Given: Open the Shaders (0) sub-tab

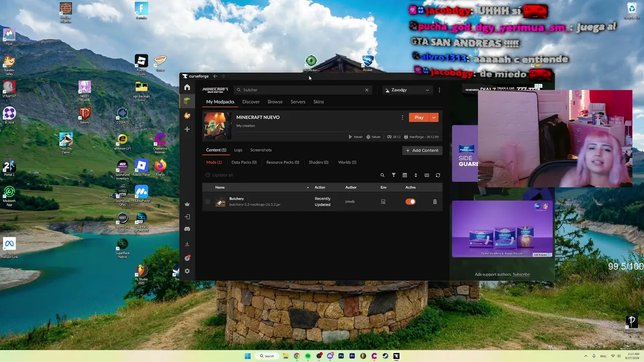Looking at the screenshot, I should pyautogui.click(x=318, y=162).
